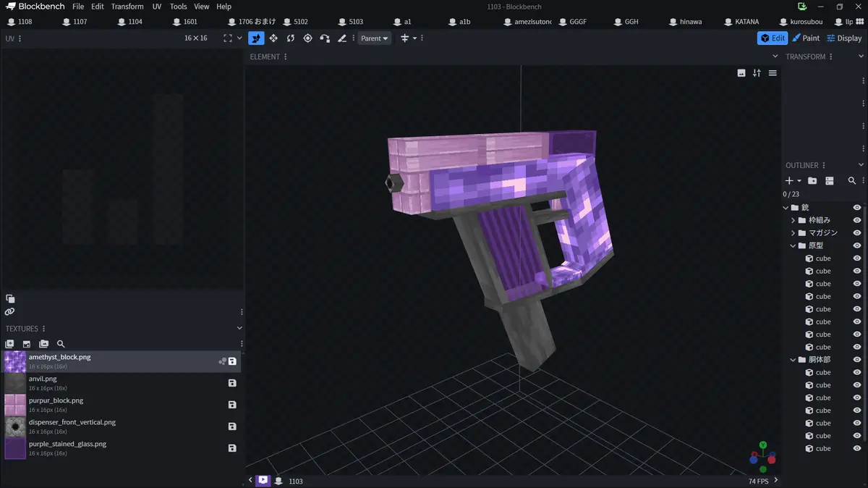The width and height of the screenshot is (868, 488).
Task: Select the Vertex Snap tool
Action: coord(325,38)
